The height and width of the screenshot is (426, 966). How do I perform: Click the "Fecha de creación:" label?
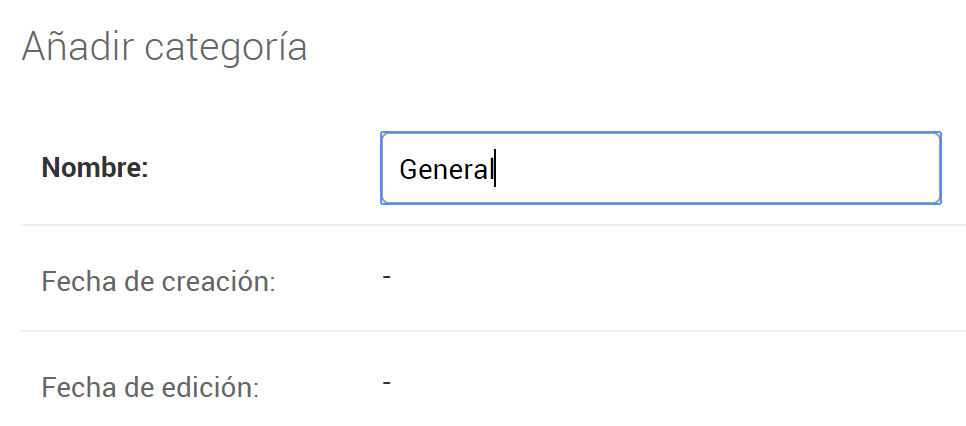point(158,282)
